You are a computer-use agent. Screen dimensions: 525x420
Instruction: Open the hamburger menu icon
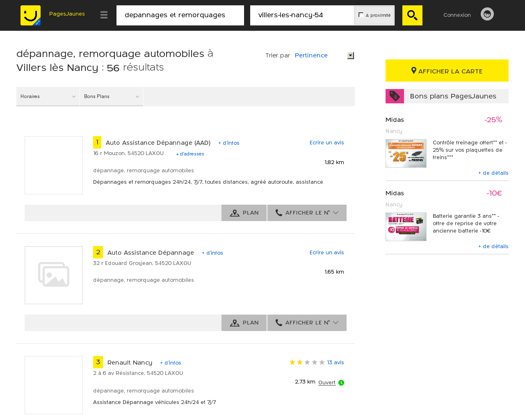pyautogui.click(x=104, y=15)
